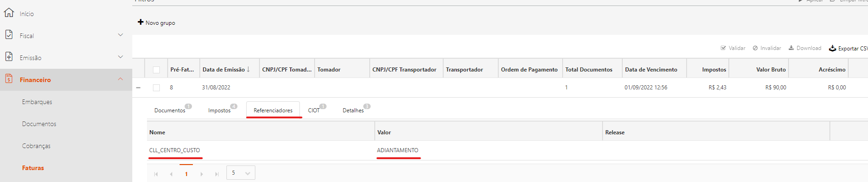Jump to last page arrow
Screen dimensions: 868x182
pyautogui.click(x=217, y=174)
